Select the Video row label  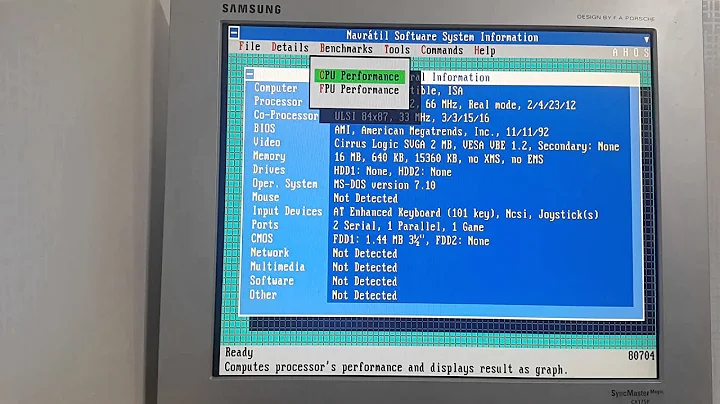[x=266, y=142]
